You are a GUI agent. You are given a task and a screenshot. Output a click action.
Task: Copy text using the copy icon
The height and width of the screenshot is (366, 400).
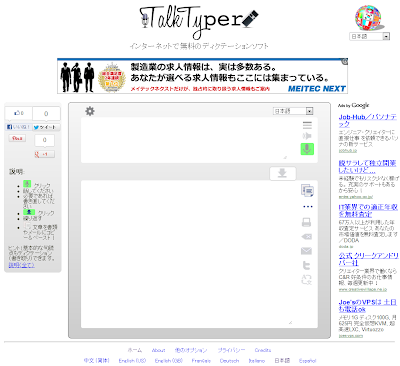(x=307, y=190)
